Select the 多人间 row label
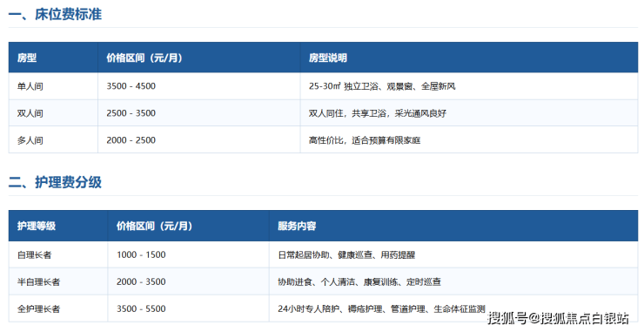The width and height of the screenshot is (644, 332). tap(30, 140)
